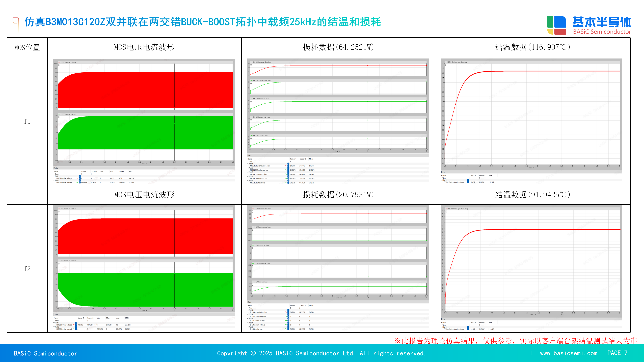Click Max column header in FETD7 junction temp table

coord(490,175)
